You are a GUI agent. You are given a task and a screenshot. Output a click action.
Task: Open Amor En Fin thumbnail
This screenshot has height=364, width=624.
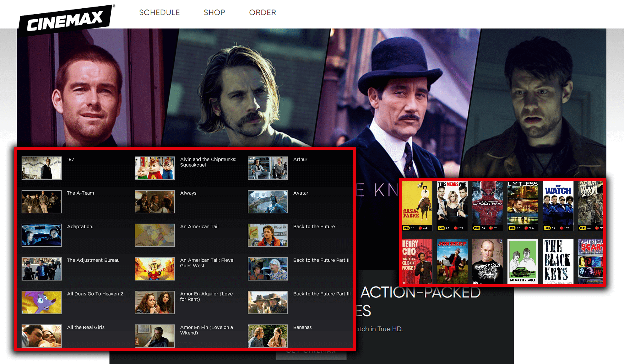pyautogui.click(x=155, y=336)
